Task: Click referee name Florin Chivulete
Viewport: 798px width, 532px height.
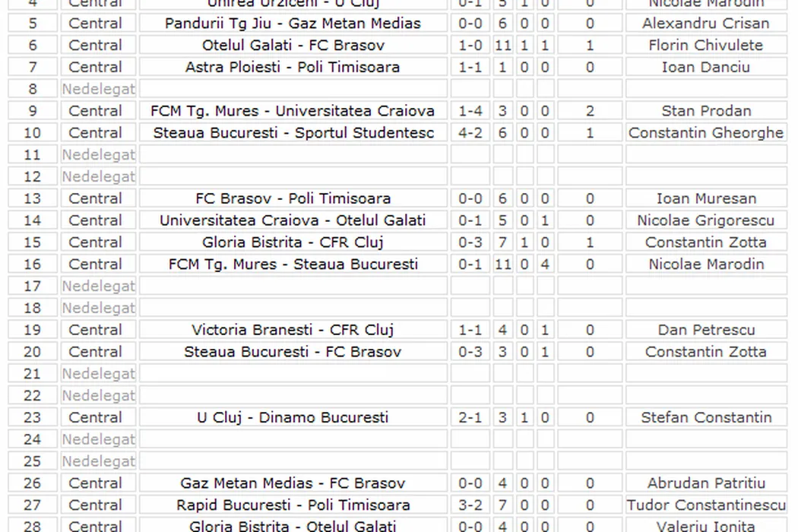Action: [x=705, y=46]
